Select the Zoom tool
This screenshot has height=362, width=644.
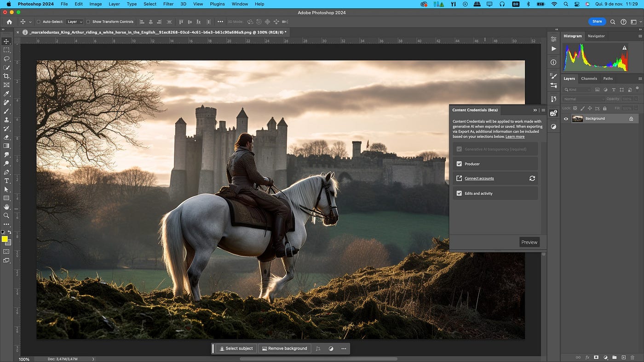[6, 215]
